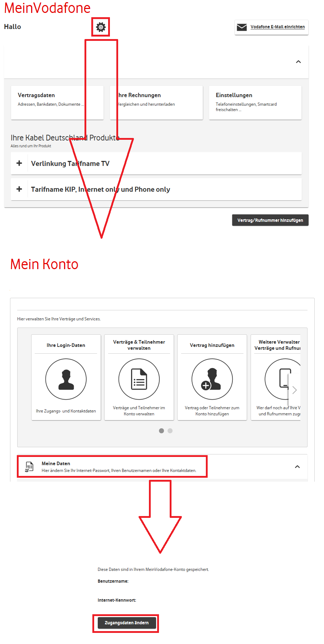The width and height of the screenshot is (324, 644).
Task: Open the Ihre Rechnungen card
Action: tap(156, 102)
